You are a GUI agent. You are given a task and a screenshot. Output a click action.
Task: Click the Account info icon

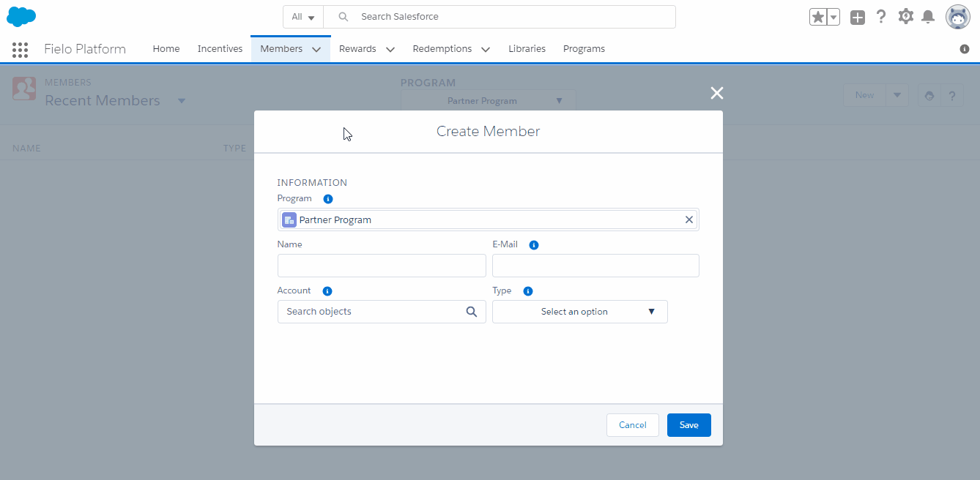pyautogui.click(x=327, y=291)
